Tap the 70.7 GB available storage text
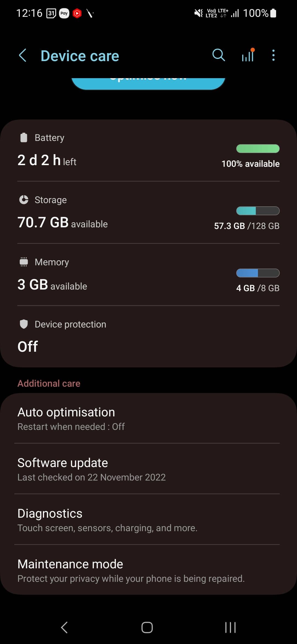 pos(62,223)
